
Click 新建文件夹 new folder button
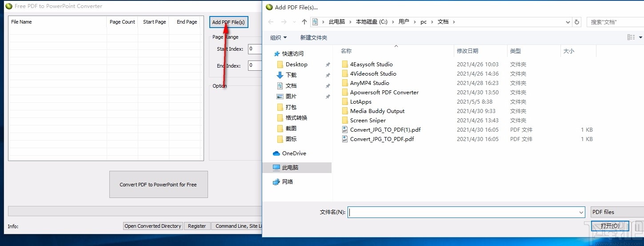[313, 37]
